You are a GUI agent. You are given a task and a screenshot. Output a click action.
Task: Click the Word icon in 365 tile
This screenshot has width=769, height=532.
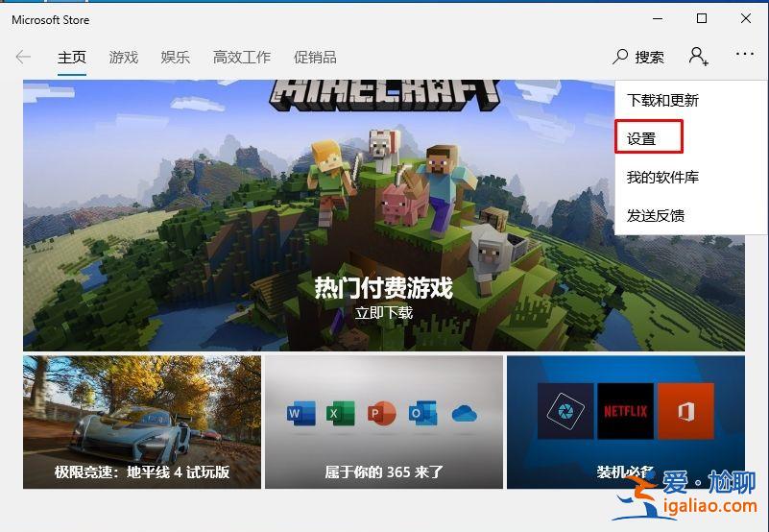tap(301, 413)
